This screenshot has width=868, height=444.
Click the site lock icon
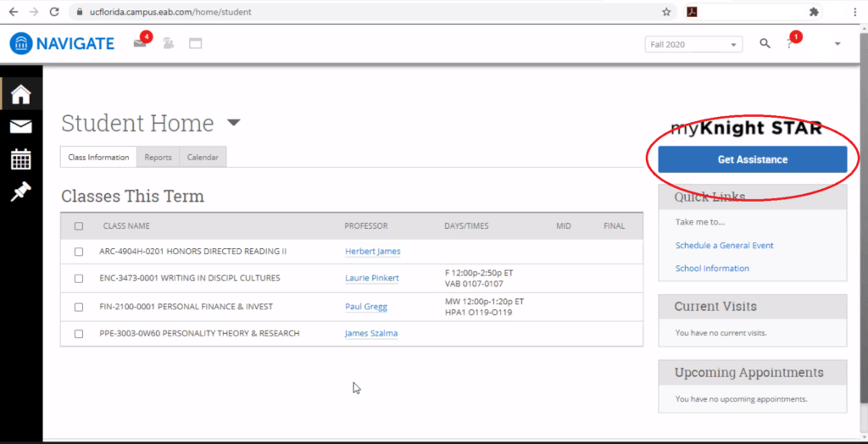81,12
